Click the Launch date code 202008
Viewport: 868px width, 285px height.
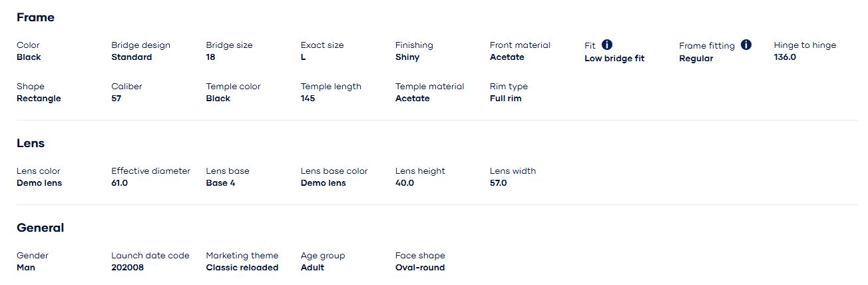(x=127, y=268)
